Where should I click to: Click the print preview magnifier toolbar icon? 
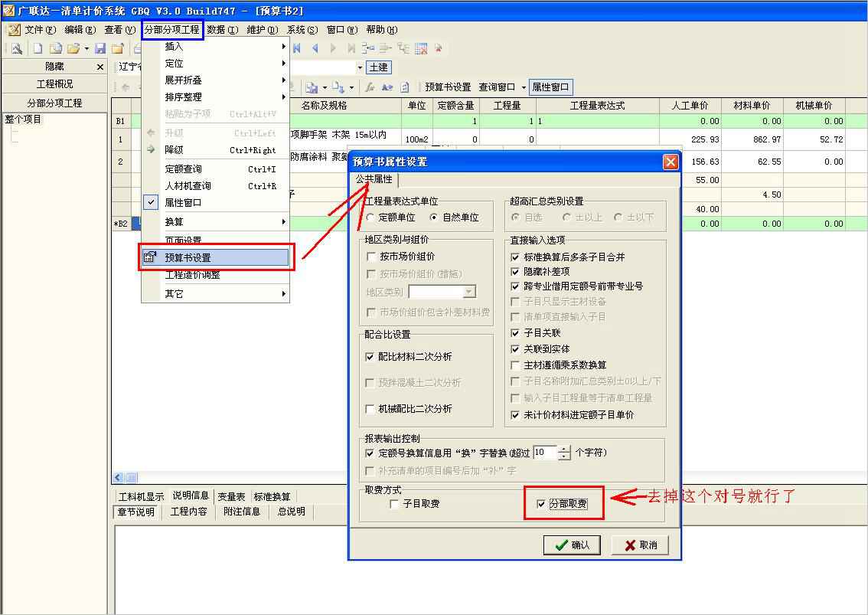click(x=16, y=49)
